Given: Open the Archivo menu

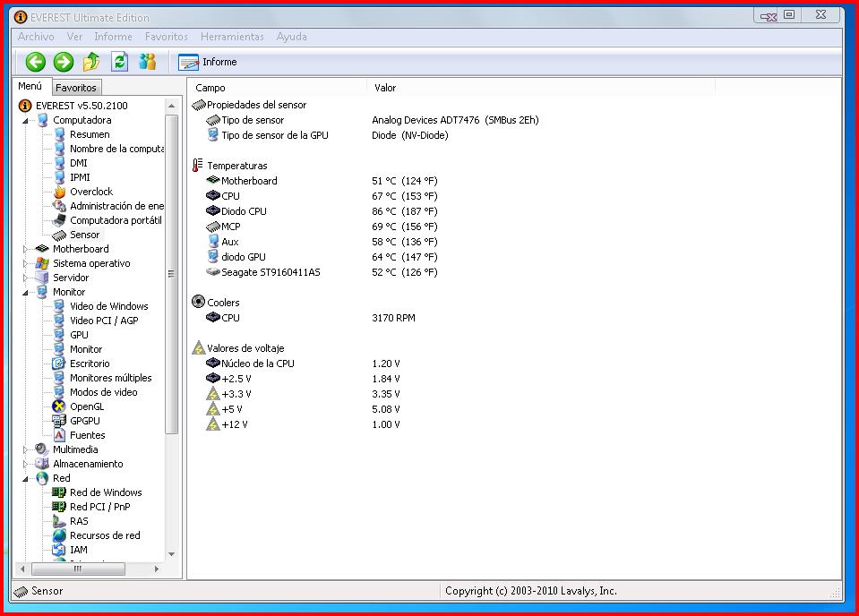Looking at the screenshot, I should click(36, 37).
